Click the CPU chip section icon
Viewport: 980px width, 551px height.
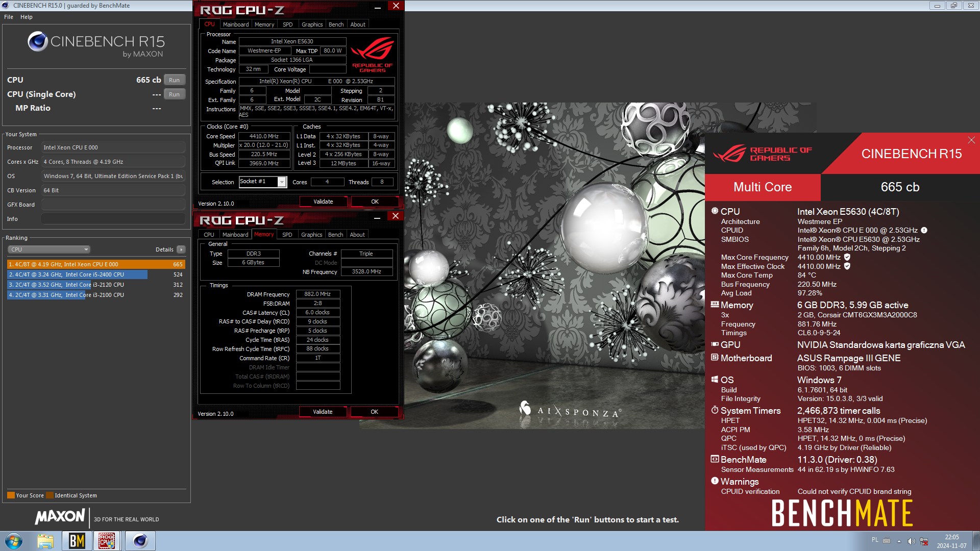715,210
